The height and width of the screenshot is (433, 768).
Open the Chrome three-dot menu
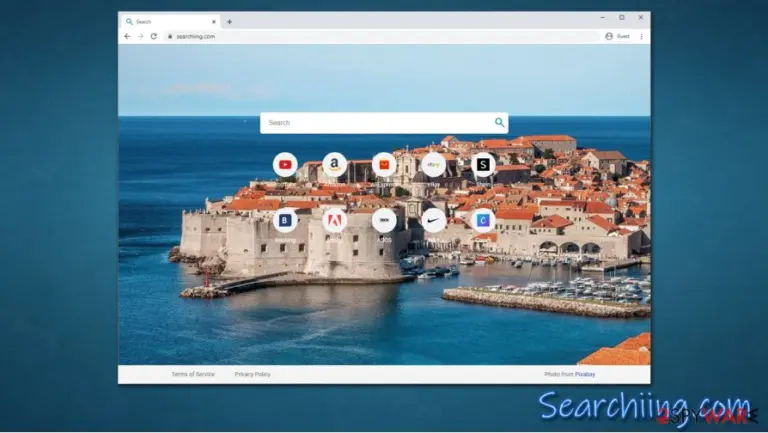tap(642, 36)
